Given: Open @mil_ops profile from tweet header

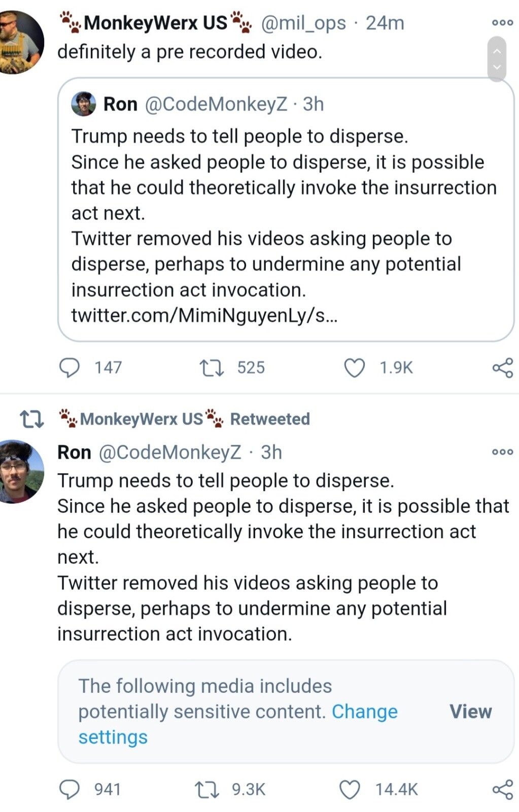Looking at the screenshot, I should pyautogui.click(x=303, y=23).
